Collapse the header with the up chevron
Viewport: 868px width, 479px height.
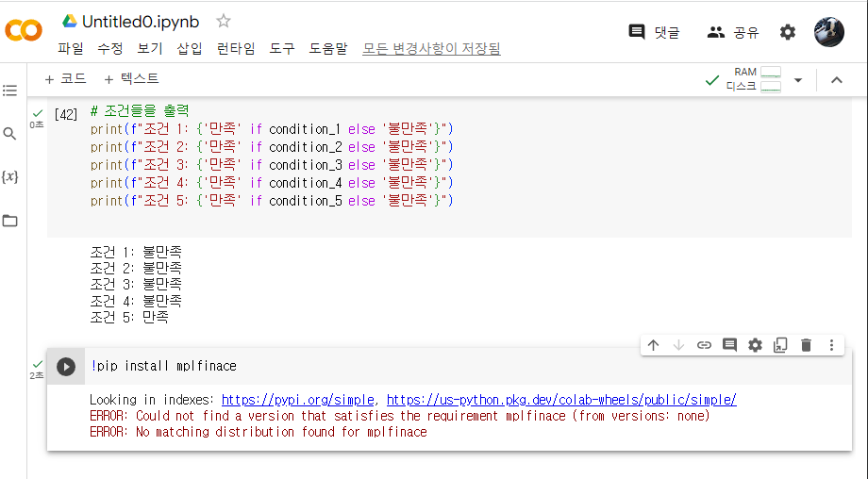point(837,80)
